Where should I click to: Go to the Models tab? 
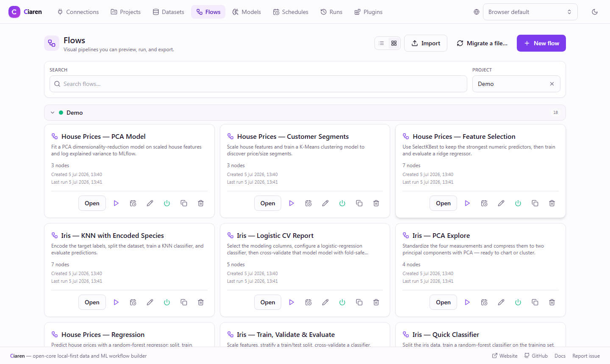coord(247,12)
